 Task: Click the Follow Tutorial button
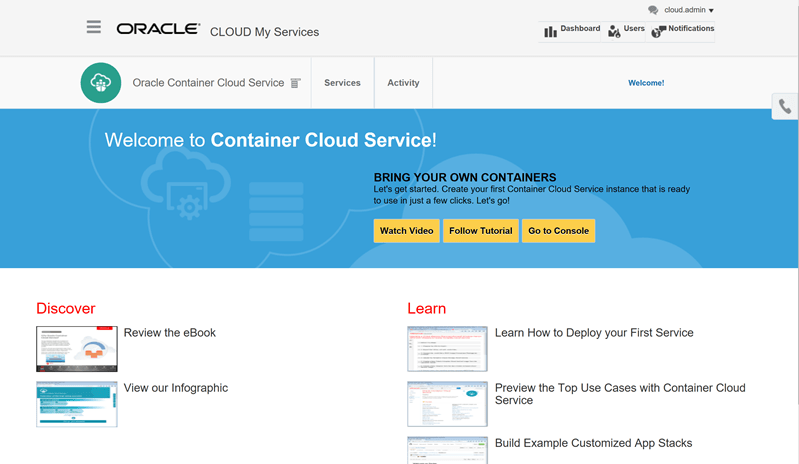click(480, 231)
